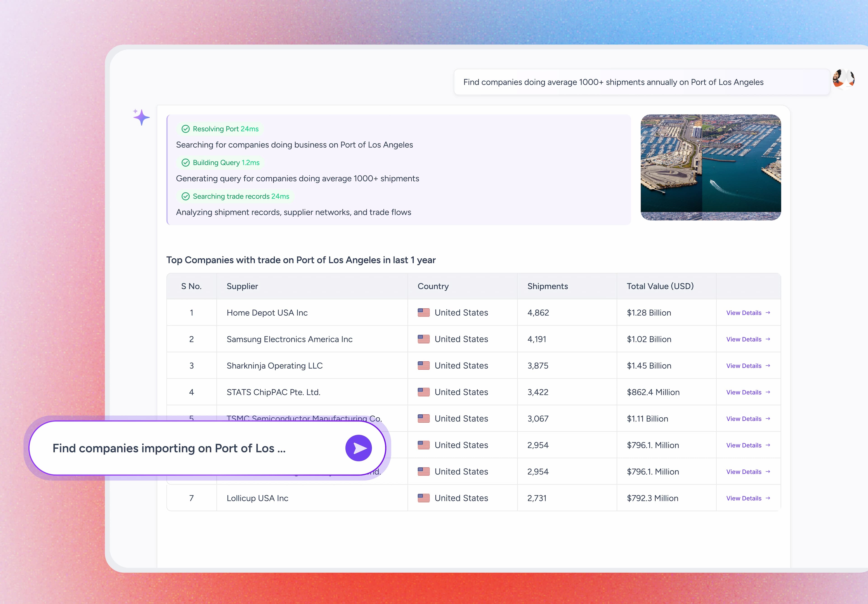Open View Details for the $1.11 Billion row
This screenshot has width=868, height=604.
pyautogui.click(x=748, y=419)
